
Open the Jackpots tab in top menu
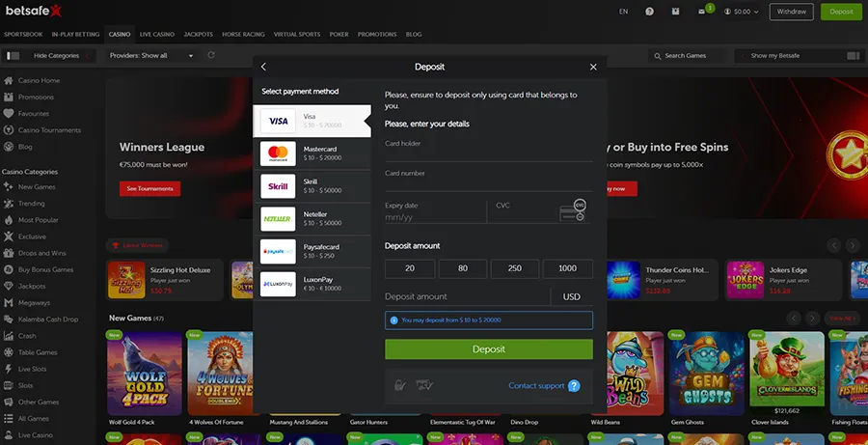point(198,35)
